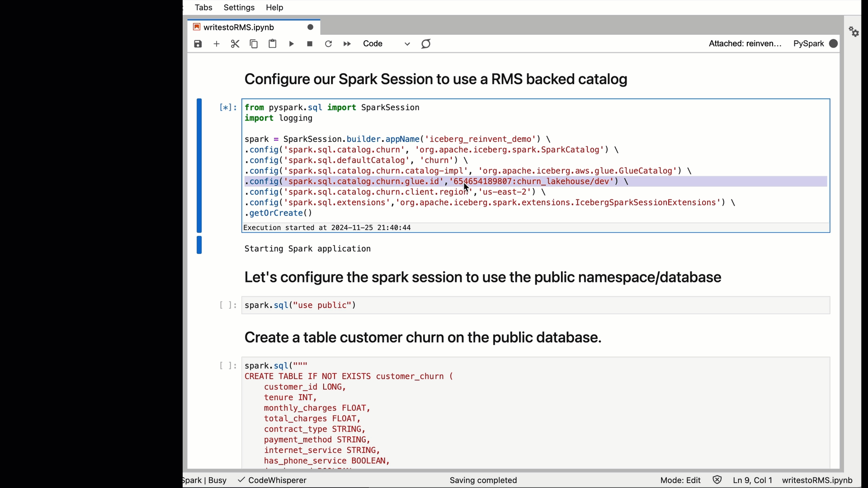Copy the selected cell from the toolbar

click(x=254, y=44)
